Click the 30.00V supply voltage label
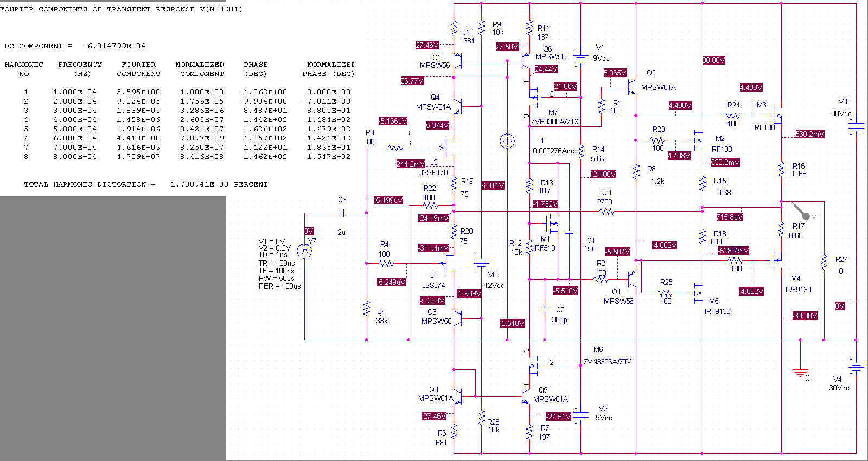 coord(714,60)
